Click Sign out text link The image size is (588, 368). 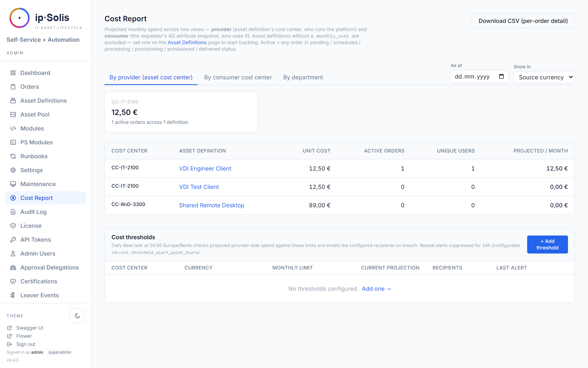pos(26,344)
